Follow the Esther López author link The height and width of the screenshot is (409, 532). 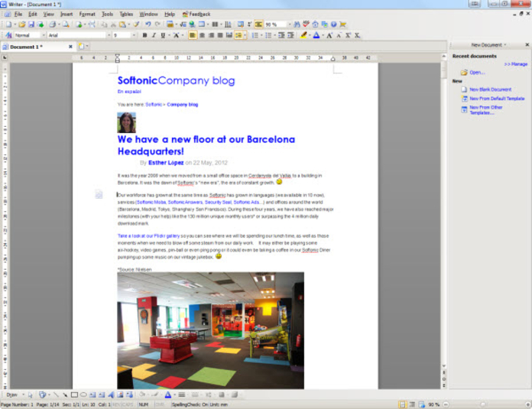point(166,163)
